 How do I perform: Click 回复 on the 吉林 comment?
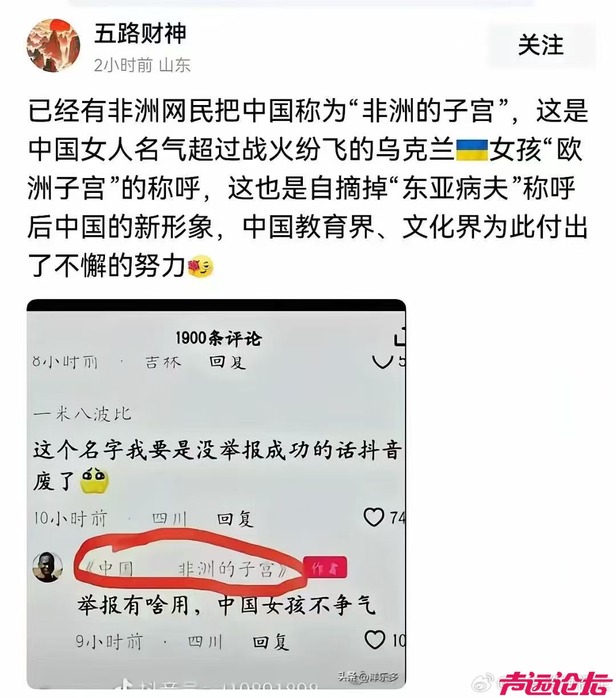(x=228, y=362)
